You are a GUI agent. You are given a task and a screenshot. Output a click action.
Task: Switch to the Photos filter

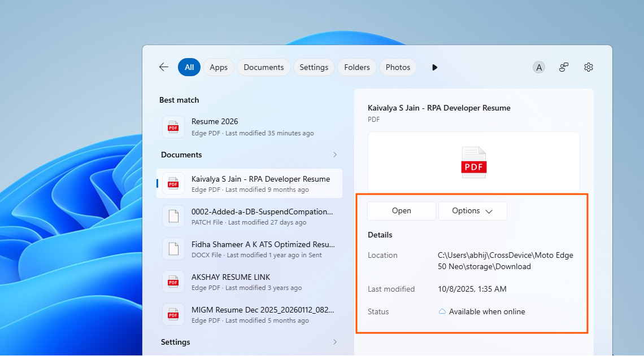pyautogui.click(x=398, y=67)
